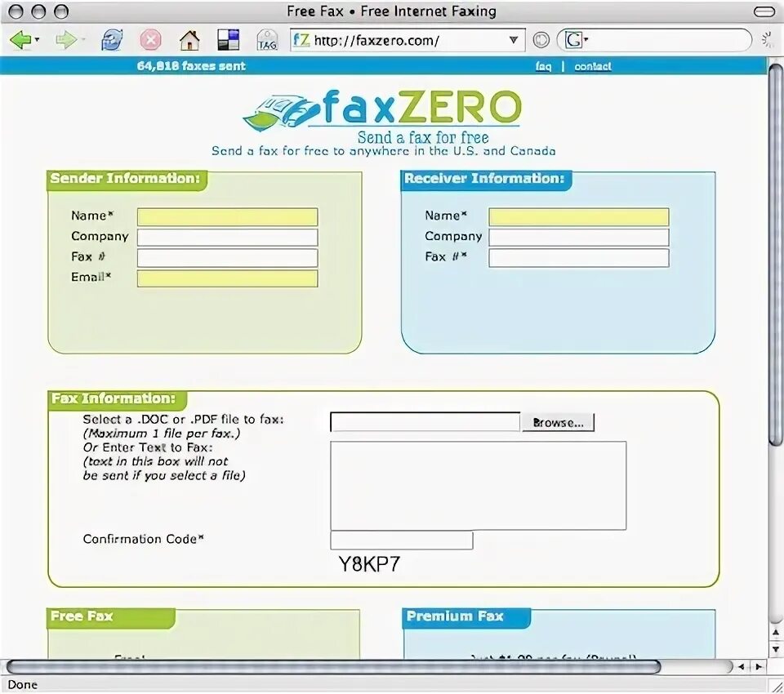The image size is (784, 694).
Task: Click the 'Send a fax for free' tagline
Action: point(423,137)
